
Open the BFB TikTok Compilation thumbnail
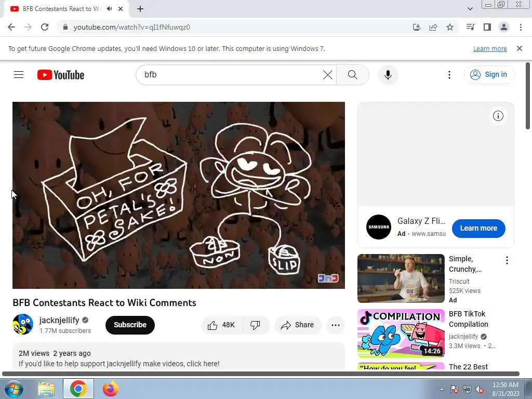401,333
